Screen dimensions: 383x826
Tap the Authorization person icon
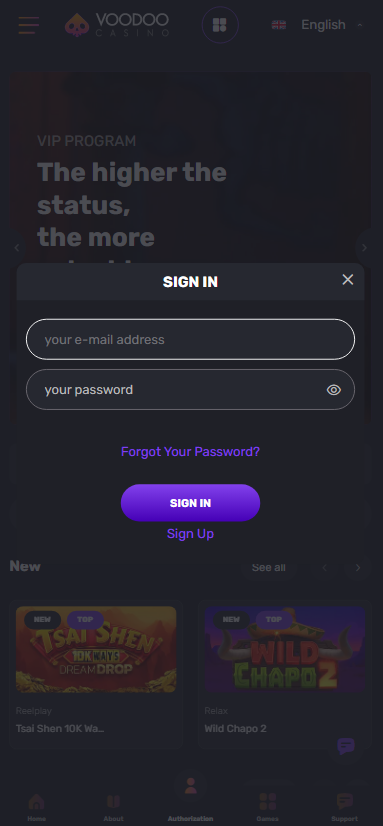coord(191,786)
